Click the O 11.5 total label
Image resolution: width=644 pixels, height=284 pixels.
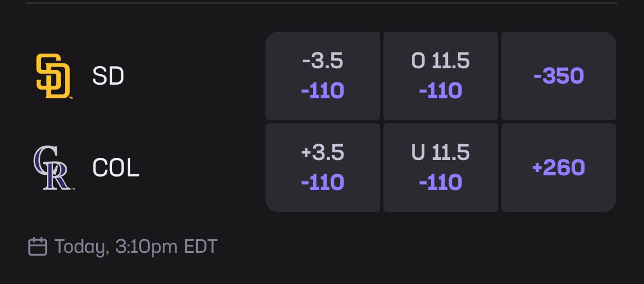[441, 61]
